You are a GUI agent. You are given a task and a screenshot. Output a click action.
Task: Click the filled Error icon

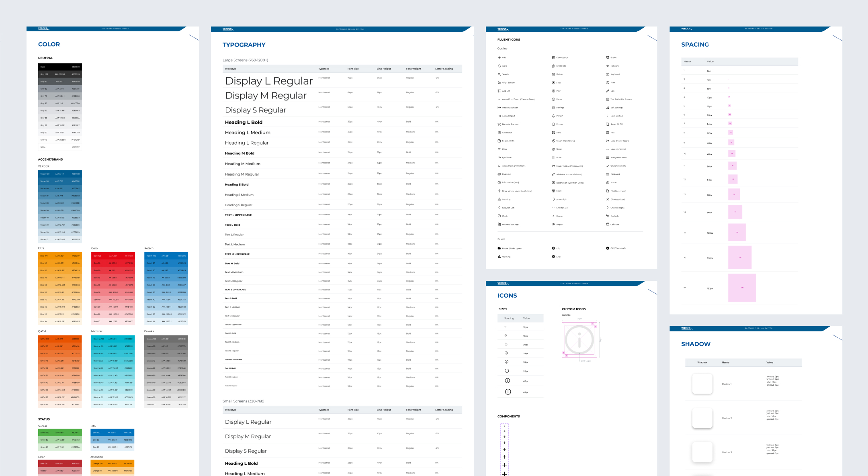pos(553,257)
